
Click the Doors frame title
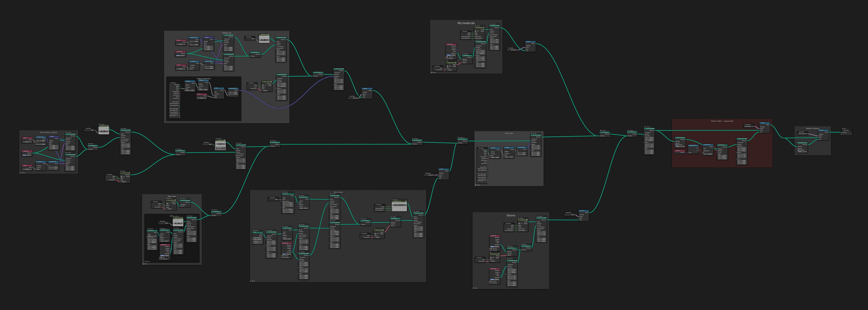511,215
